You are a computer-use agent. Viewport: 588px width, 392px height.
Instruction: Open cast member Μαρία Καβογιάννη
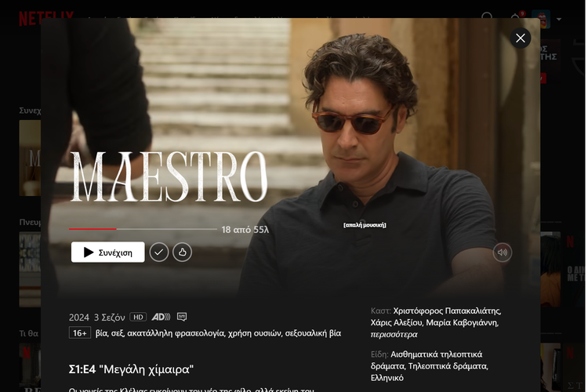click(x=462, y=322)
